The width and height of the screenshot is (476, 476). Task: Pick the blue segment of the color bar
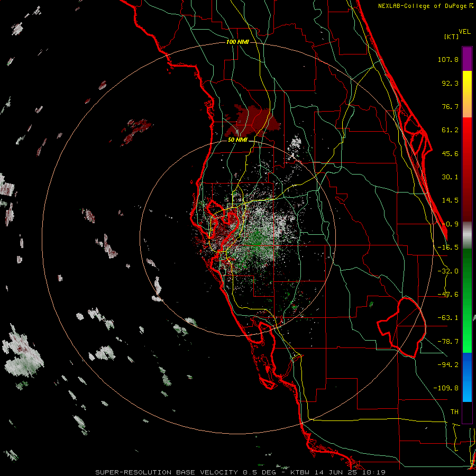click(x=467, y=377)
